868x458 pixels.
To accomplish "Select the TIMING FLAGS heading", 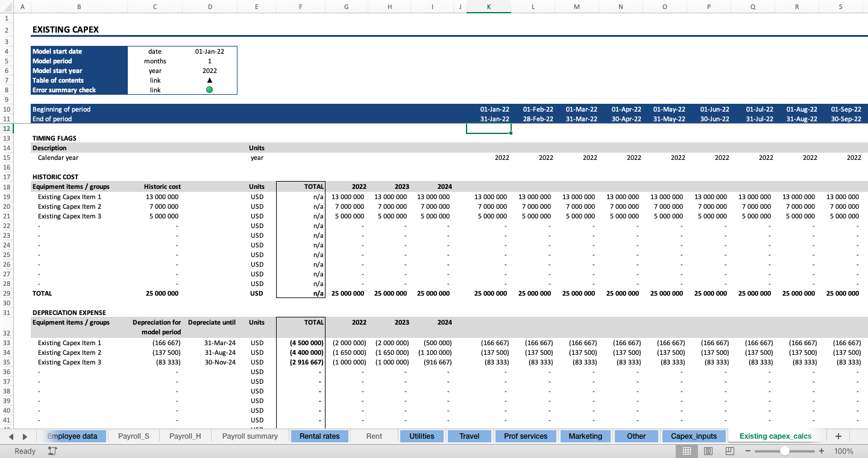I will click(x=54, y=138).
